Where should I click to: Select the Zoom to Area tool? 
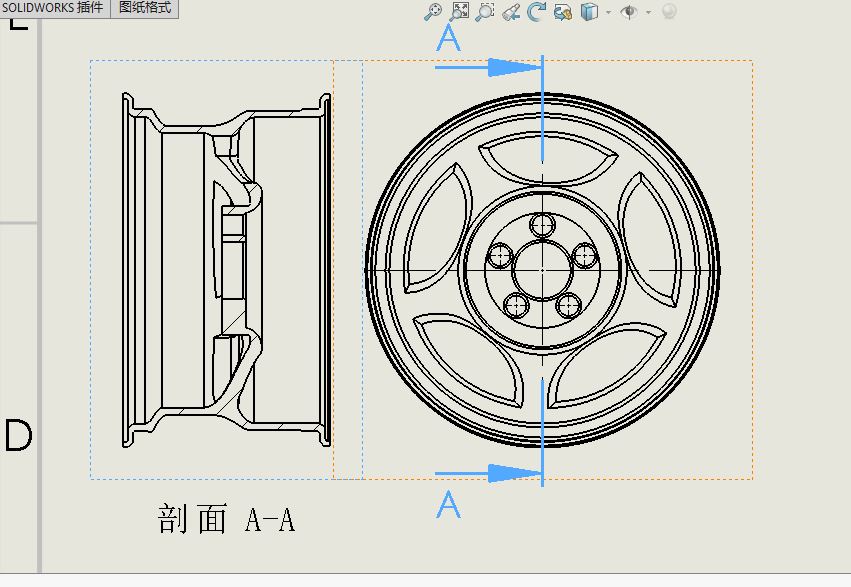(459, 12)
